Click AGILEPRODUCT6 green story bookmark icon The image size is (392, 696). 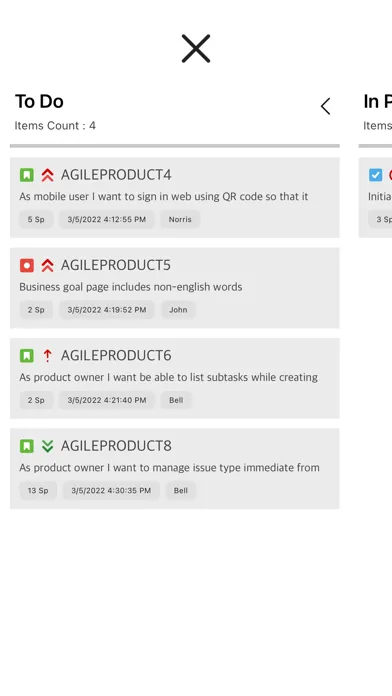tap(27, 356)
